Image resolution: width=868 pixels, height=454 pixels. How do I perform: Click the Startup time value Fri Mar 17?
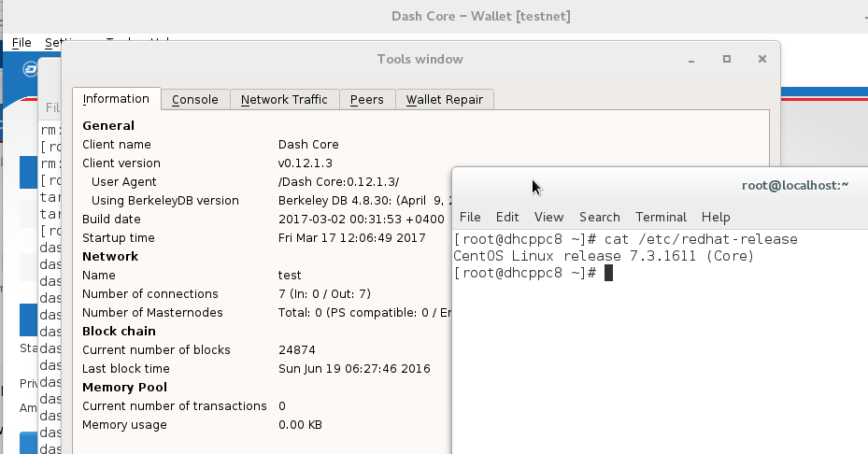[x=351, y=238]
